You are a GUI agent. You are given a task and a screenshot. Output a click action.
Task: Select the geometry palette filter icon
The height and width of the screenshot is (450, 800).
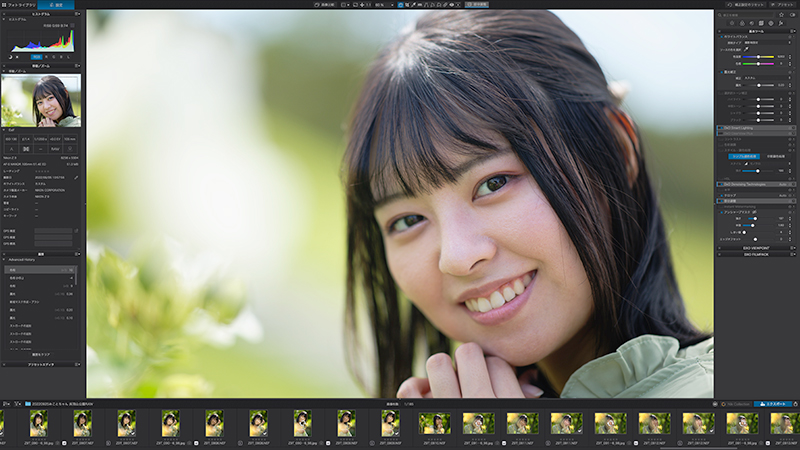tap(761, 23)
